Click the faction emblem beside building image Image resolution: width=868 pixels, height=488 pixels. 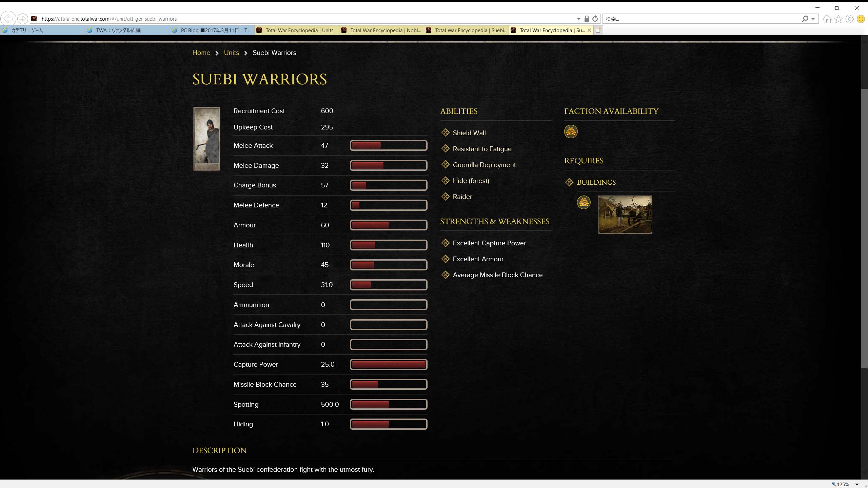(x=584, y=202)
